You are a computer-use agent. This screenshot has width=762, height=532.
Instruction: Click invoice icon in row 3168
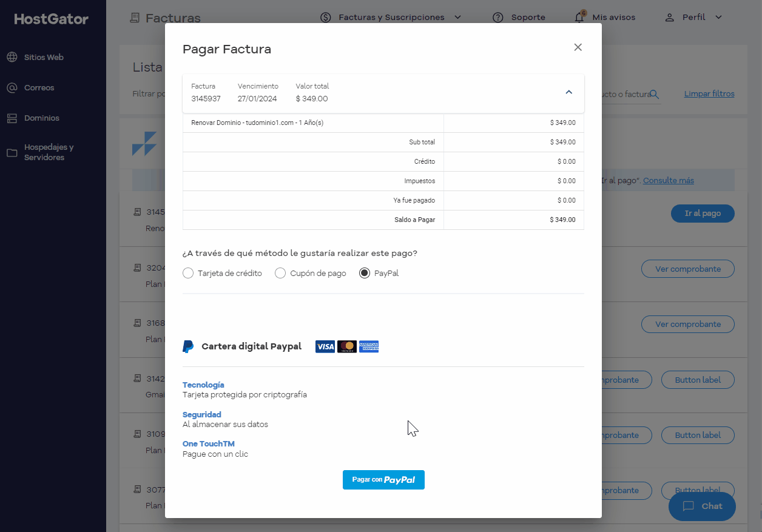coord(137,323)
